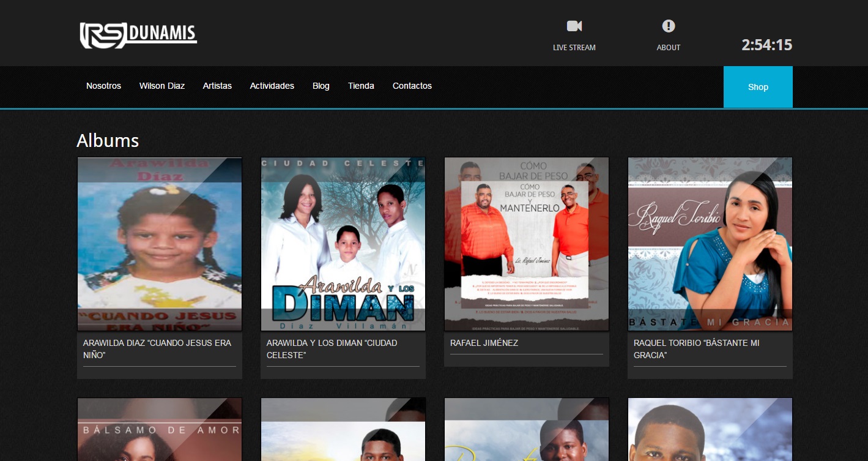868x461 pixels.
Task: Click the RAFAEL JIMÉNEZ title
Action: pos(484,343)
